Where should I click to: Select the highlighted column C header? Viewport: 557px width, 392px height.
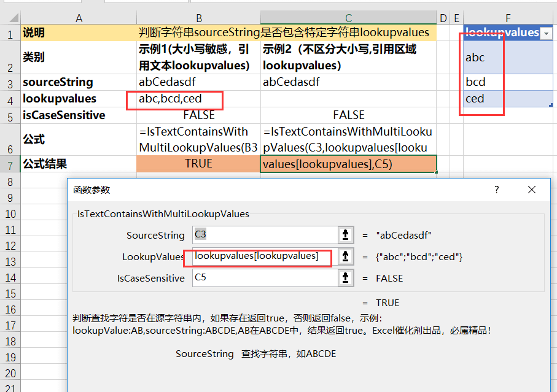tap(348, 18)
